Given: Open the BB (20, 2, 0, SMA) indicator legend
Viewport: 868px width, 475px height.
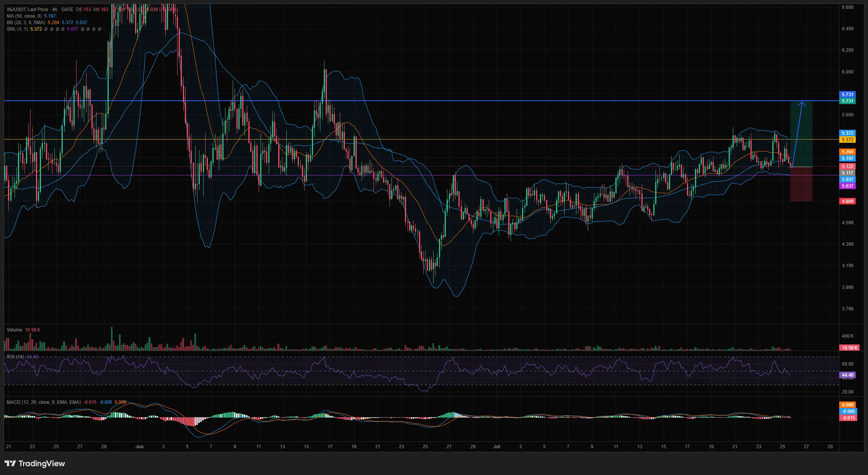Looking at the screenshot, I should click(x=26, y=23).
